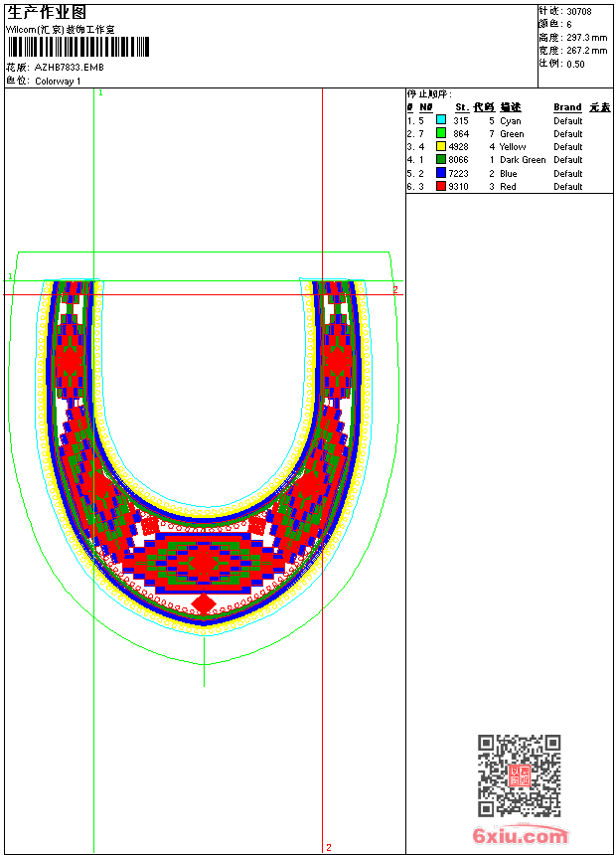Click the Cyan color swatch
Viewport: 616px width, 855px height.
click(x=441, y=120)
